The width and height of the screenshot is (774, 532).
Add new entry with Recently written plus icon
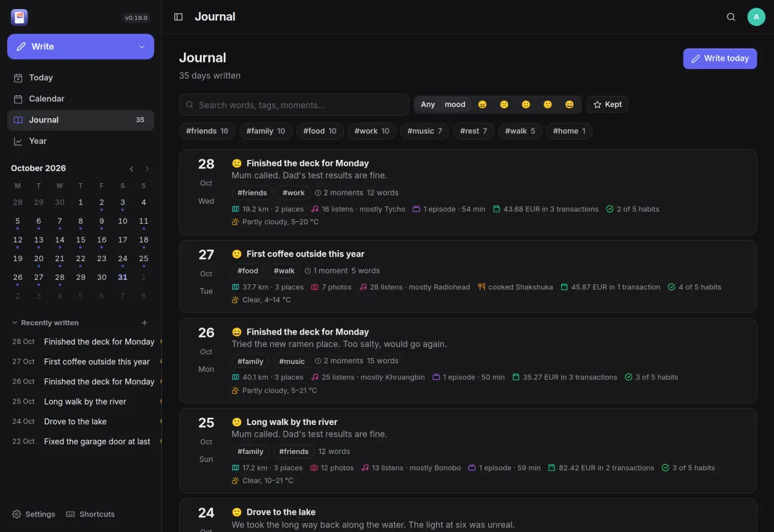pyautogui.click(x=144, y=323)
